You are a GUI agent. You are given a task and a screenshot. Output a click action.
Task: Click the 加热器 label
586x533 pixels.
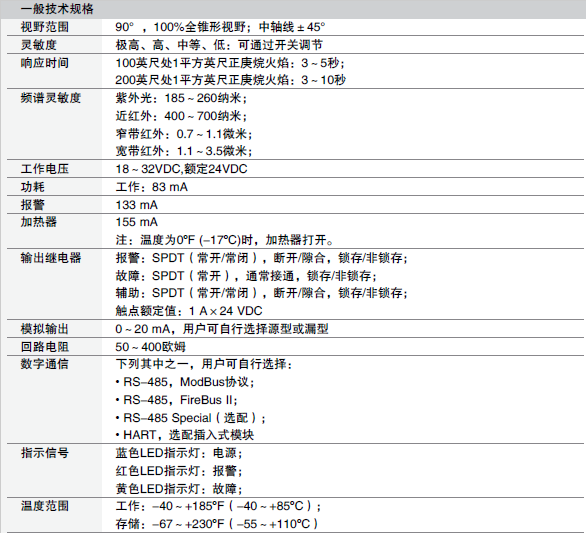point(38,222)
